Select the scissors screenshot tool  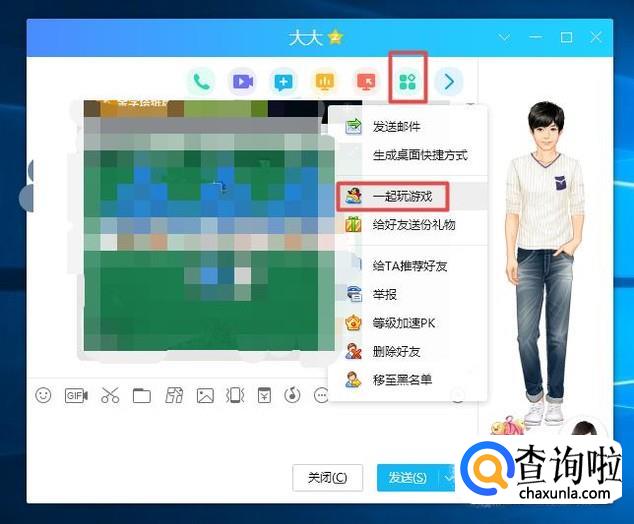pyautogui.click(x=110, y=395)
